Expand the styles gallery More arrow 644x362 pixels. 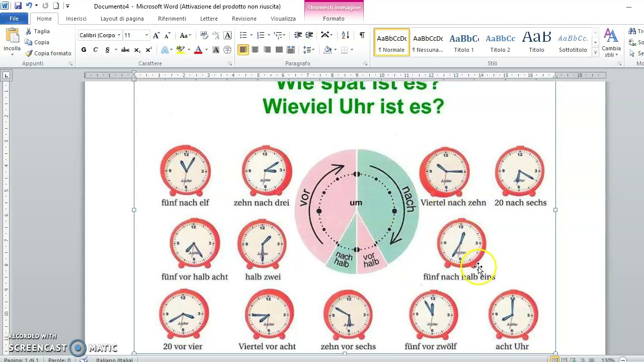[x=596, y=52]
